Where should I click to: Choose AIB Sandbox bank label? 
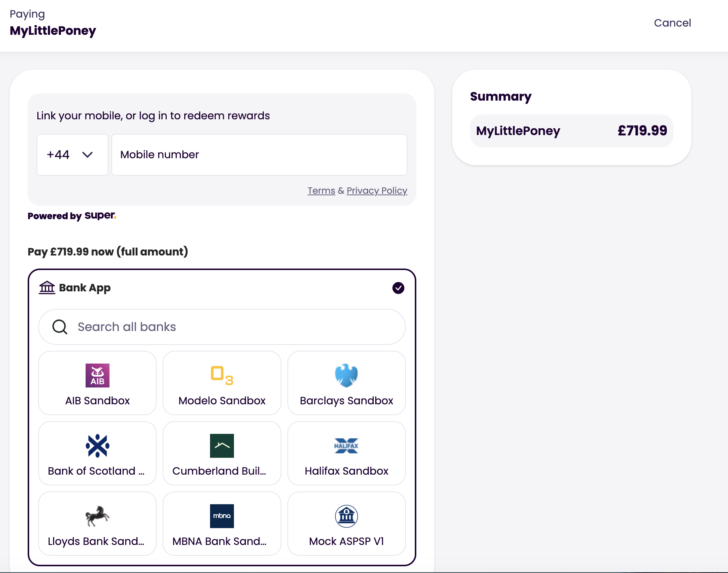(x=98, y=401)
